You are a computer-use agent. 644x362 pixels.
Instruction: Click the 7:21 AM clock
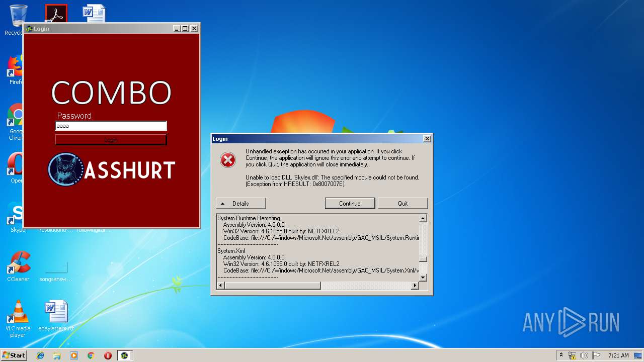point(618,355)
